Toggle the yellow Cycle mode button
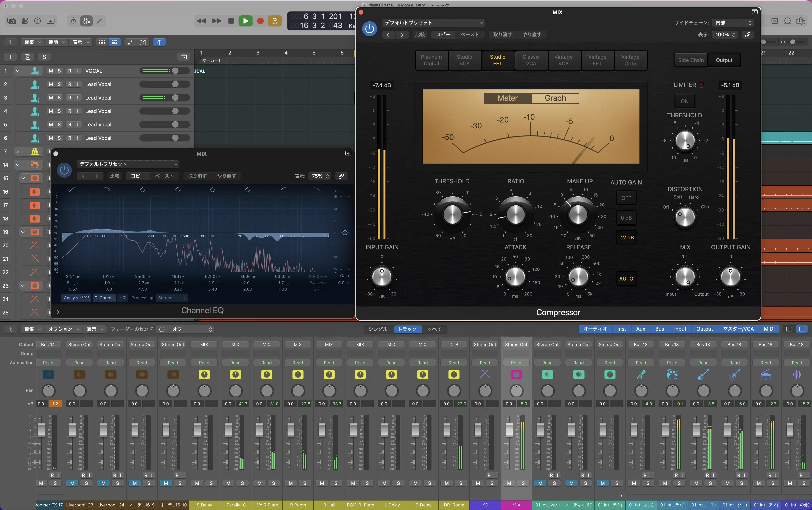The height and width of the screenshot is (510, 812). [x=275, y=21]
